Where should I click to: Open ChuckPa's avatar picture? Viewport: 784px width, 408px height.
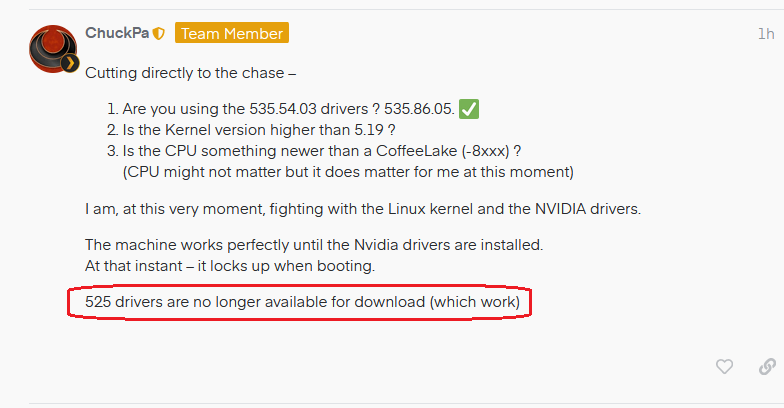click(53, 48)
